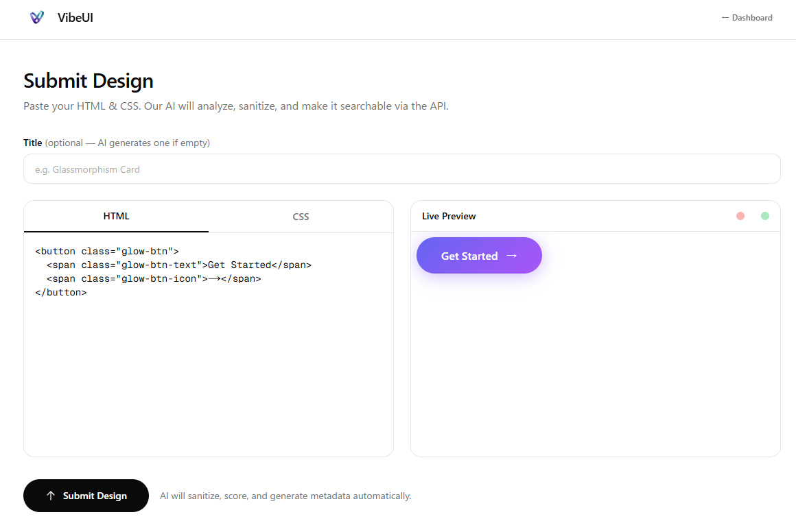This screenshot has width=796, height=532.
Task: Click the "Paste your HTML & CSS" subtitle
Action: pyautogui.click(x=236, y=106)
